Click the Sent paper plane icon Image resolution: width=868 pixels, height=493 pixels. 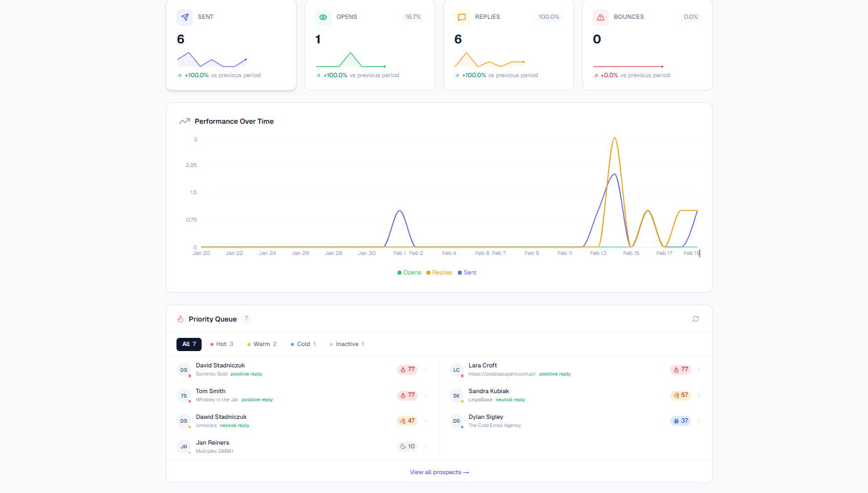point(183,17)
